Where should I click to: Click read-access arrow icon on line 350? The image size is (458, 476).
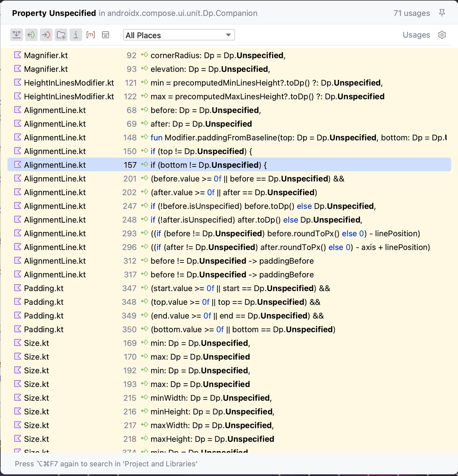[x=144, y=329]
